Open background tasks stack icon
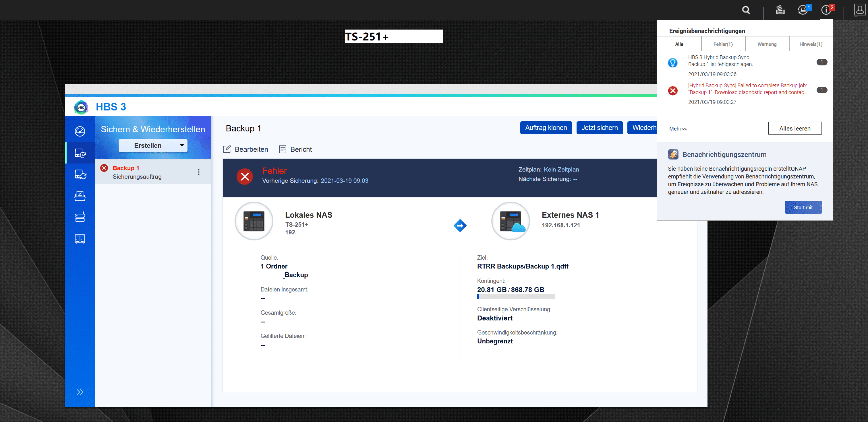This screenshot has width=868, height=422. (780, 10)
